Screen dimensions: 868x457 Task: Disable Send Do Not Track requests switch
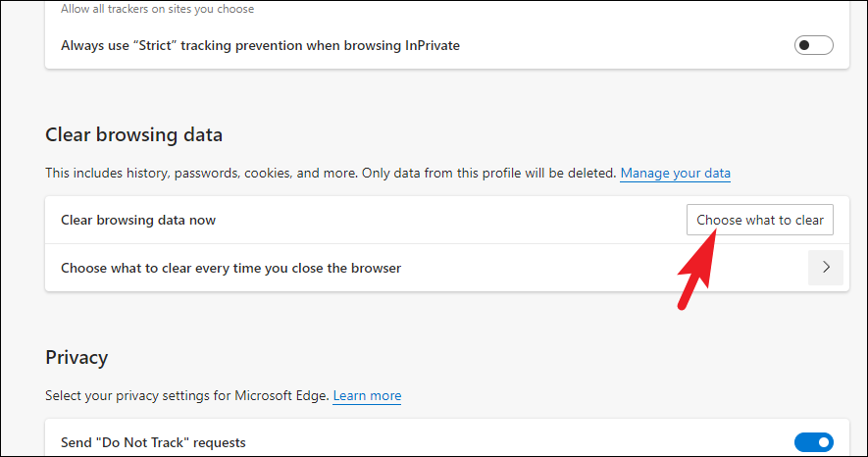click(x=813, y=442)
